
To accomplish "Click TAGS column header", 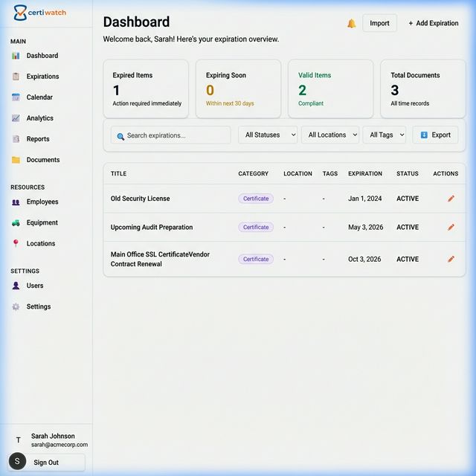I will click(330, 173).
